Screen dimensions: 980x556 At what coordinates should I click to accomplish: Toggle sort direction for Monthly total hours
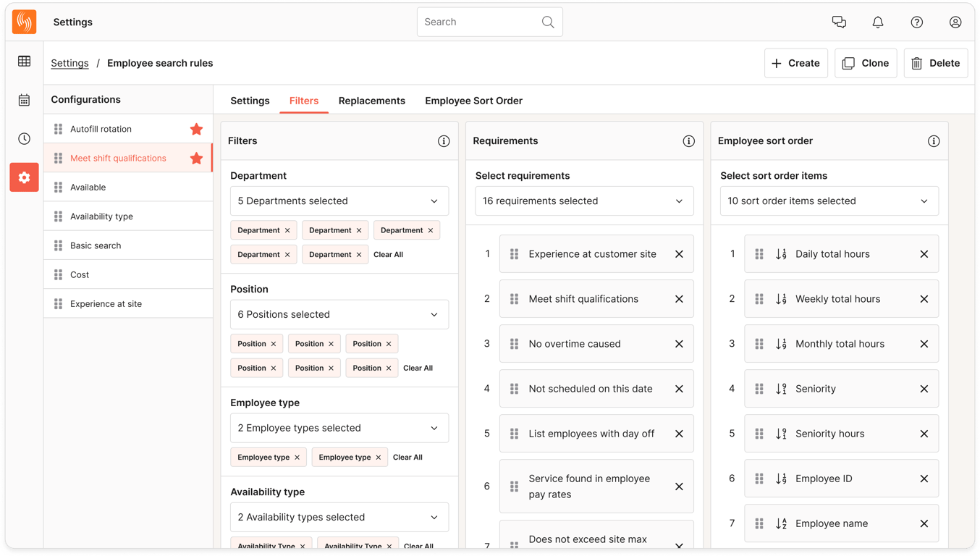(782, 344)
